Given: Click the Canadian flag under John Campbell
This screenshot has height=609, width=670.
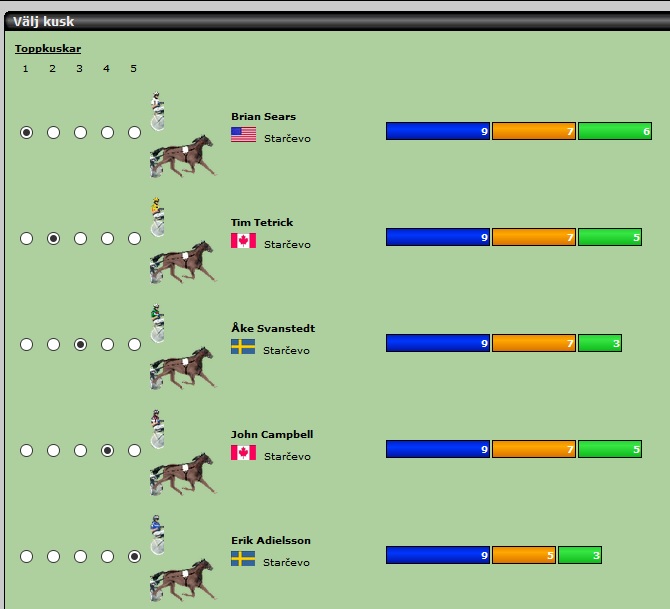Looking at the screenshot, I should [244, 453].
